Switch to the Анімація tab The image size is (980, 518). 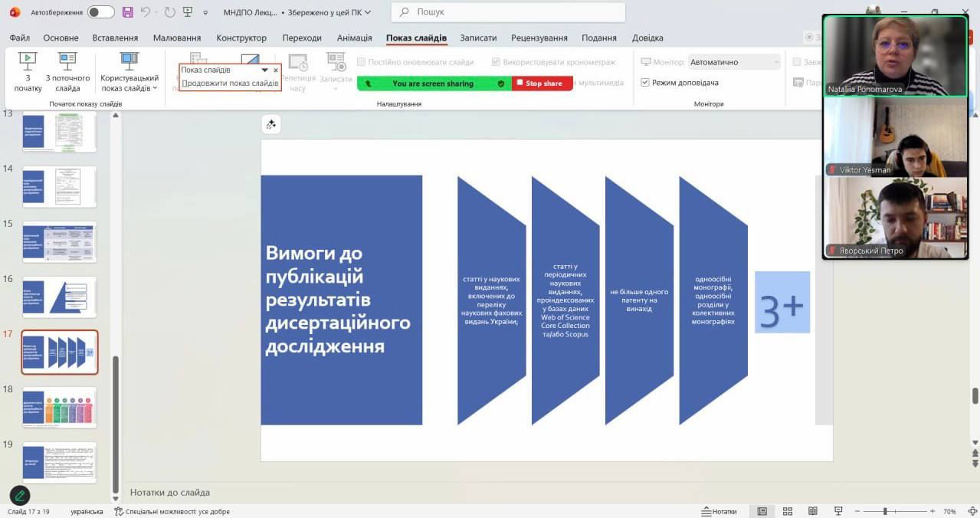click(x=354, y=38)
